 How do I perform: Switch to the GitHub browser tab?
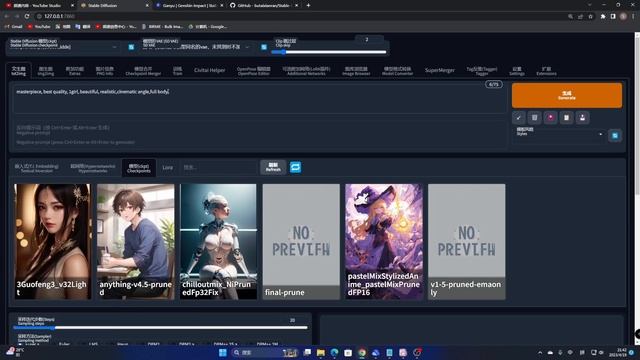[264, 5]
